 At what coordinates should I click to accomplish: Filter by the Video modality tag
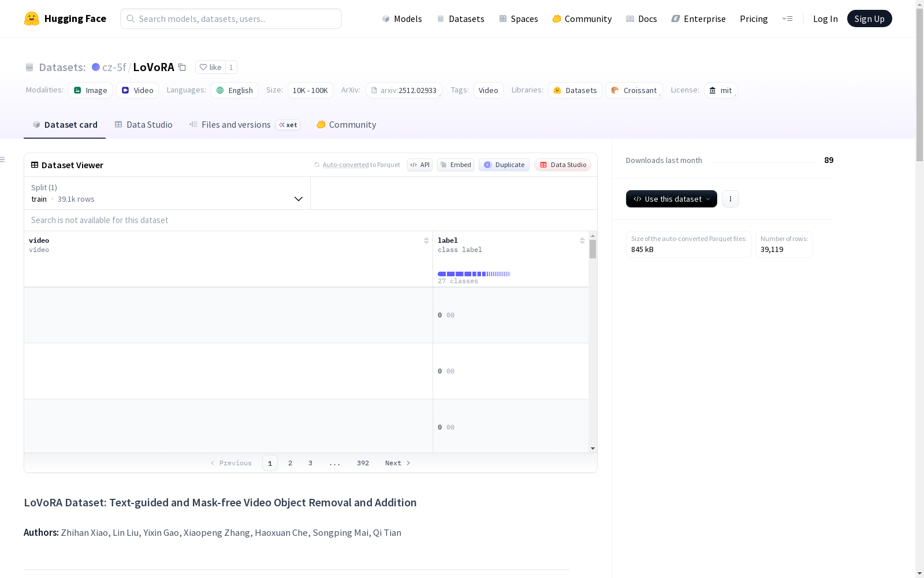pyautogui.click(x=137, y=90)
